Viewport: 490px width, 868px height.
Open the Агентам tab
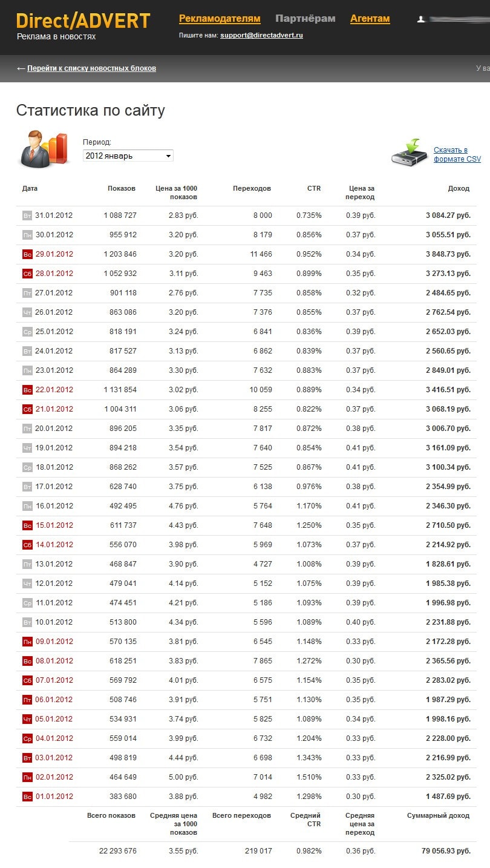370,19
